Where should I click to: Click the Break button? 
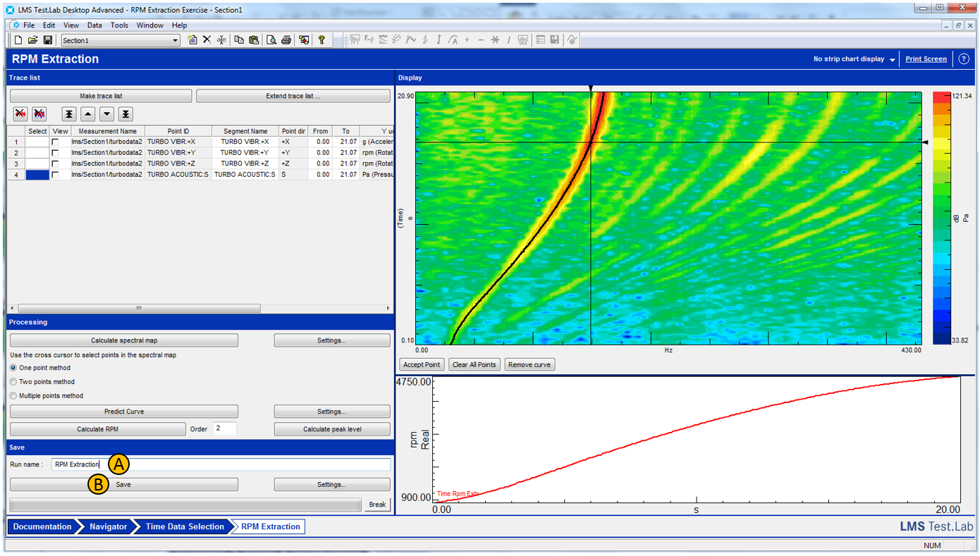377,505
